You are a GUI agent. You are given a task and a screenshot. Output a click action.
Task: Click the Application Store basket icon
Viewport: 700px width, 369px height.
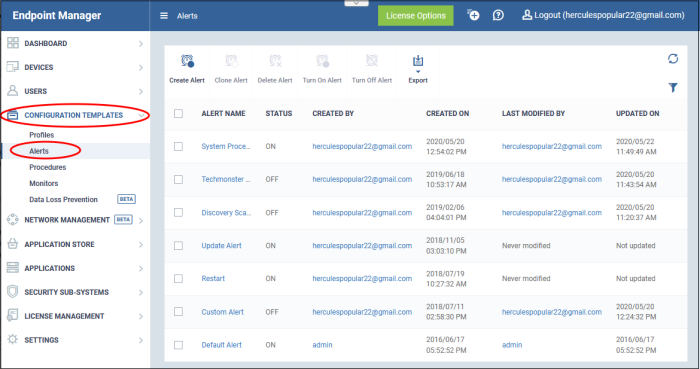pyautogui.click(x=13, y=244)
